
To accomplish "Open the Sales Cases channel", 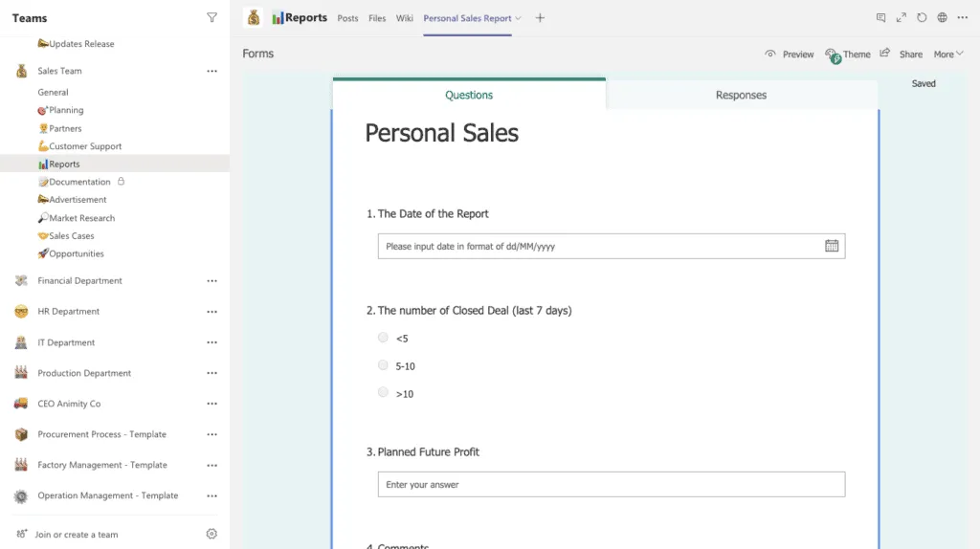I will pyautogui.click(x=66, y=235).
